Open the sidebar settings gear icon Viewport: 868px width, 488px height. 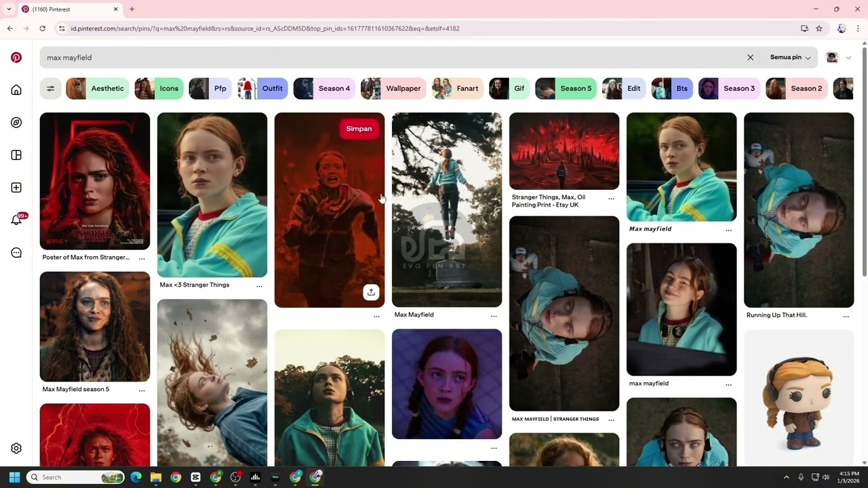[16, 448]
